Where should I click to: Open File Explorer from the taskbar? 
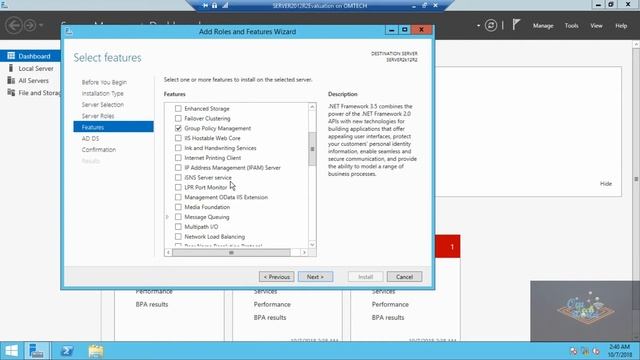[x=96, y=351]
